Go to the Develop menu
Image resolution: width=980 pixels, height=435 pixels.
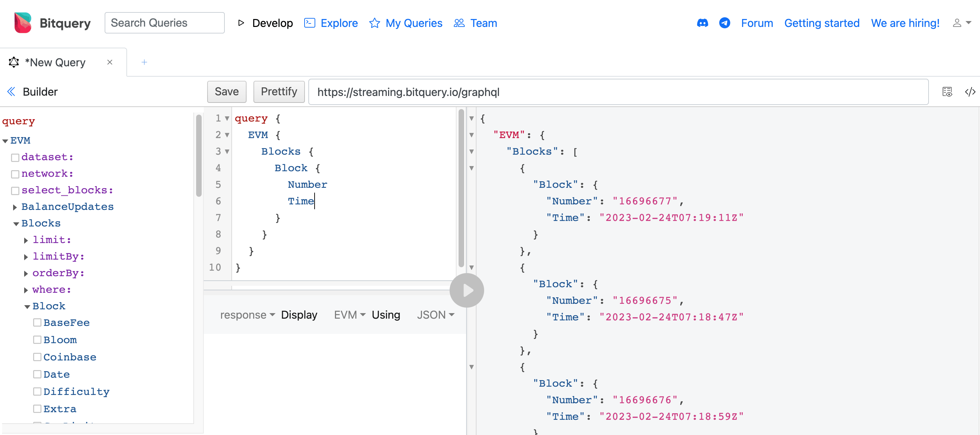(x=272, y=23)
